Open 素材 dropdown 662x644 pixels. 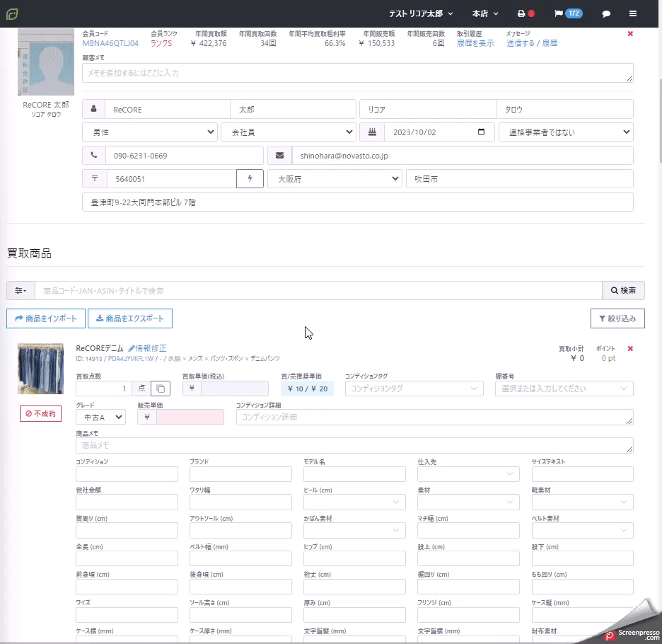(x=468, y=502)
